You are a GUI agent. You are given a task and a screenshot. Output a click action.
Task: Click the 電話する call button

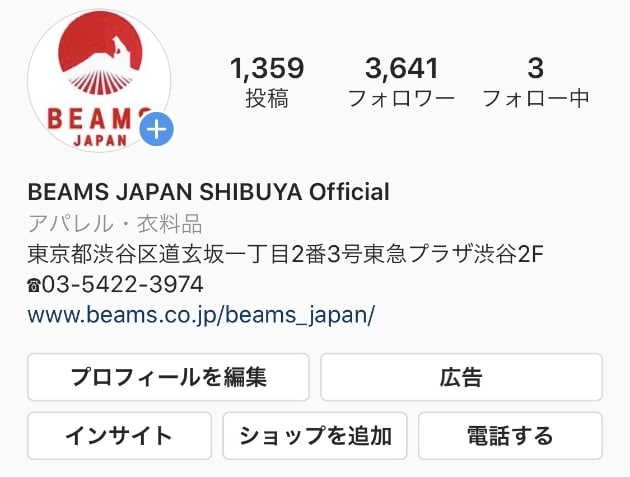[x=510, y=436]
